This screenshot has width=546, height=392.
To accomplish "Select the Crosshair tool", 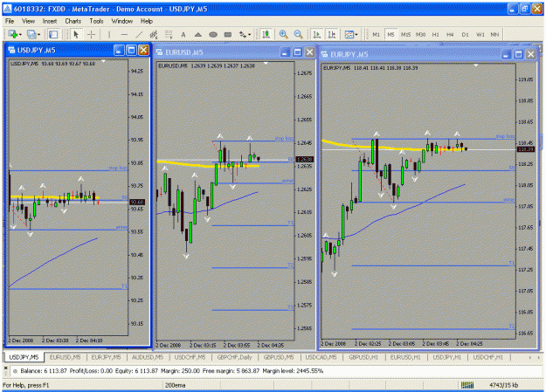I will 91,34.
